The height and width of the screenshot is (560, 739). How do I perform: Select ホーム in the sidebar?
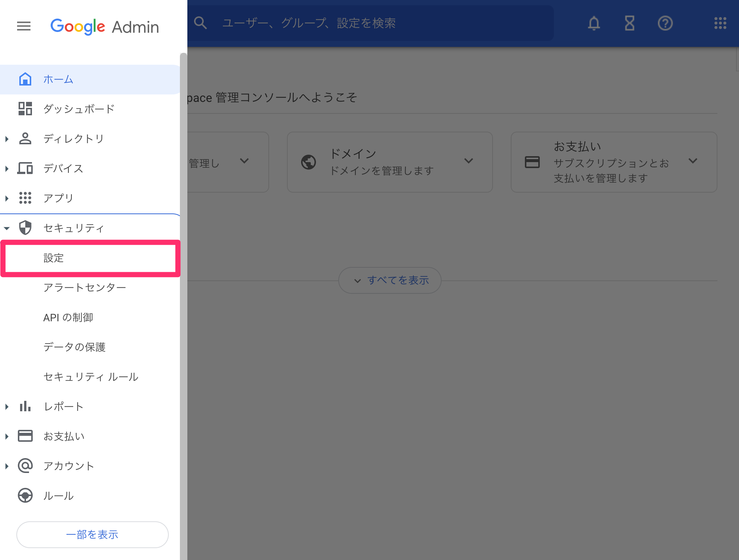click(x=90, y=79)
